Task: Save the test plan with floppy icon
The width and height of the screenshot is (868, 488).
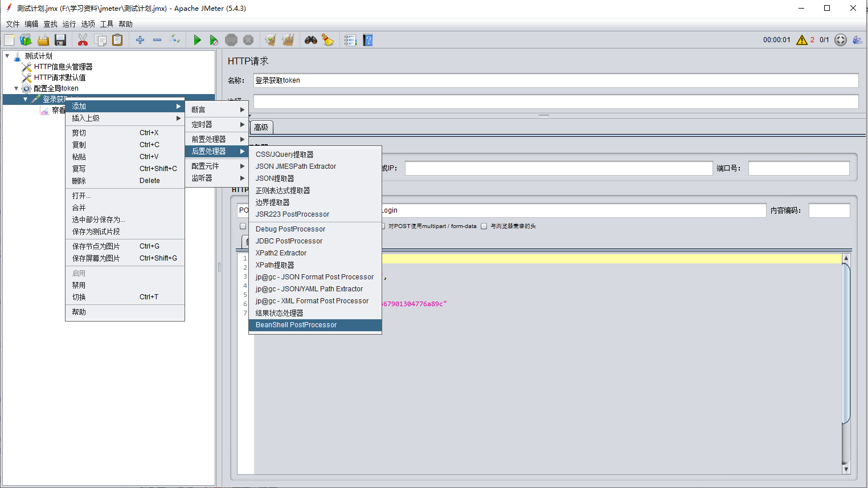Action: pos(60,40)
